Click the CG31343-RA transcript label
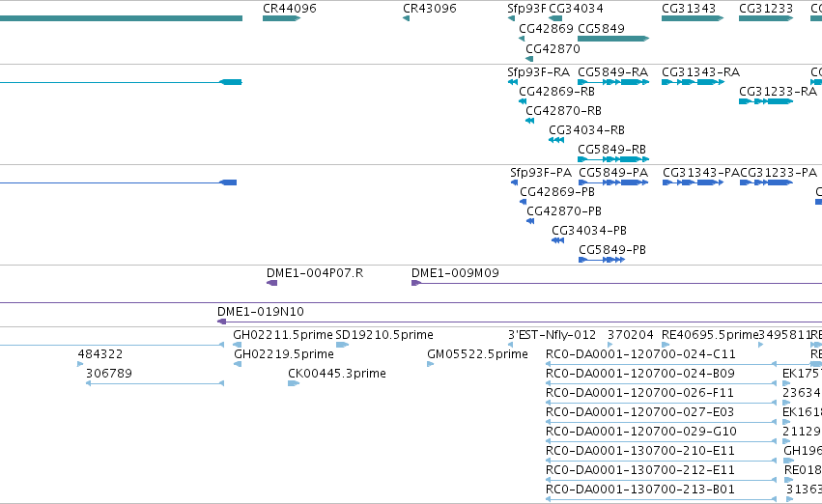Screen dimensions: 822x504 click(x=700, y=71)
